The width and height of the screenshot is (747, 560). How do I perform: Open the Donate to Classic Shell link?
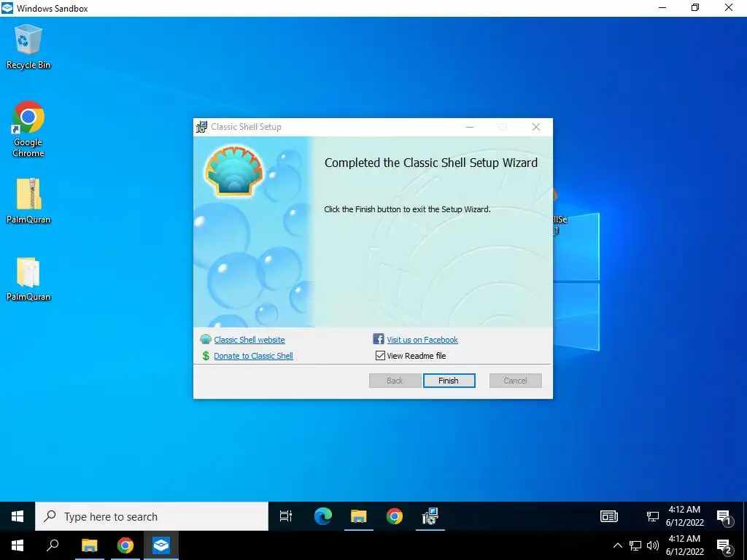tap(253, 356)
